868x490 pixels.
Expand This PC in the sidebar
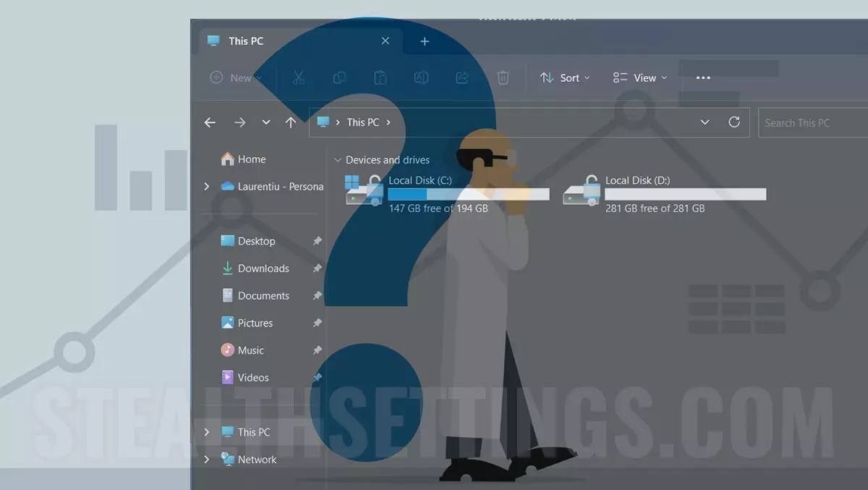[x=206, y=431]
